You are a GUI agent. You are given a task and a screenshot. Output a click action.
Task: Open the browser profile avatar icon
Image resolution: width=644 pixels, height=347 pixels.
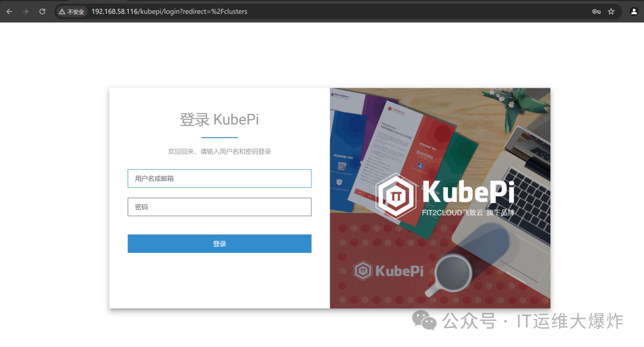pos(634,11)
